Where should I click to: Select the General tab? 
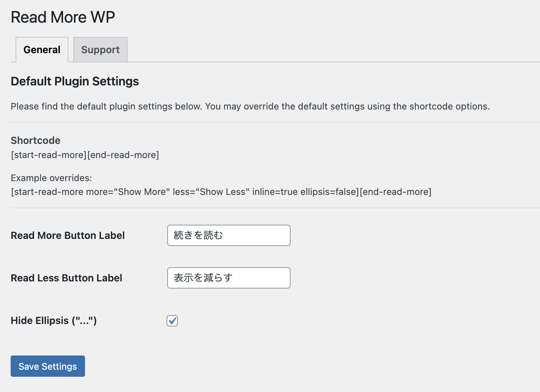pos(41,50)
